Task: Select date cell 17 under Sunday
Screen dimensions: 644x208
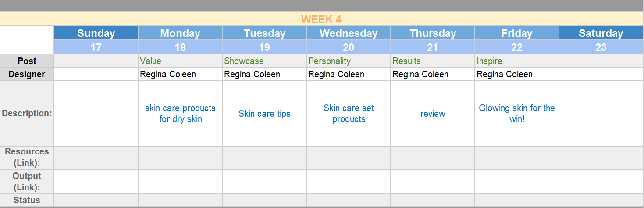Action: pyautogui.click(x=96, y=47)
